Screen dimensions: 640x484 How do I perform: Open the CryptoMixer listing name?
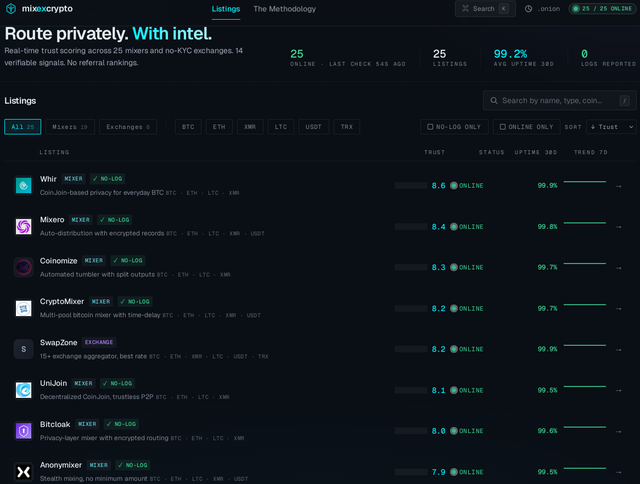click(x=62, y=301)
